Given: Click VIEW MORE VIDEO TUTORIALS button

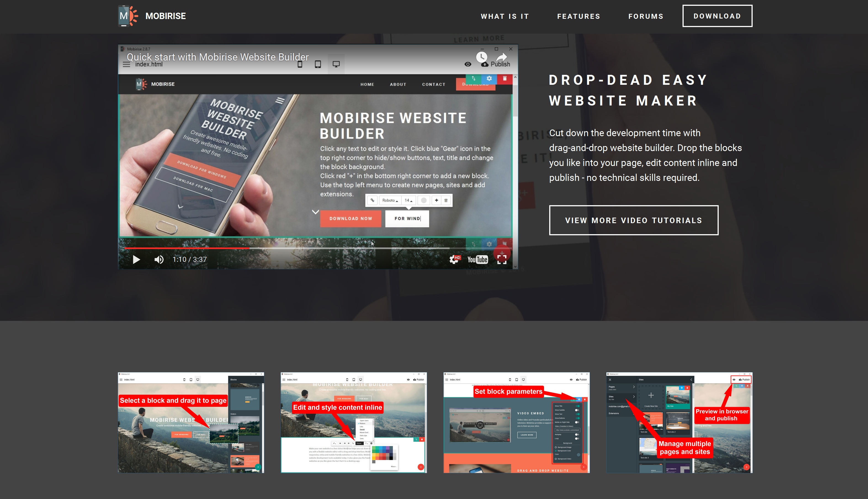Looking at the screenshot, I should click(634, 220).
